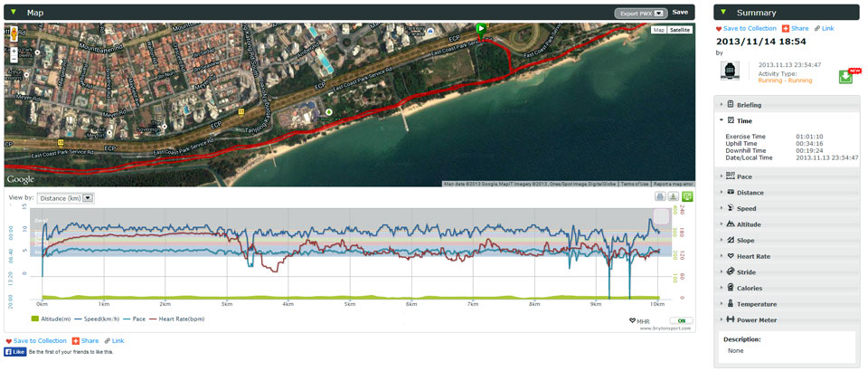868x371 pixels.
Task: Click the download chart icon above graph
Action: coord(674,196)
